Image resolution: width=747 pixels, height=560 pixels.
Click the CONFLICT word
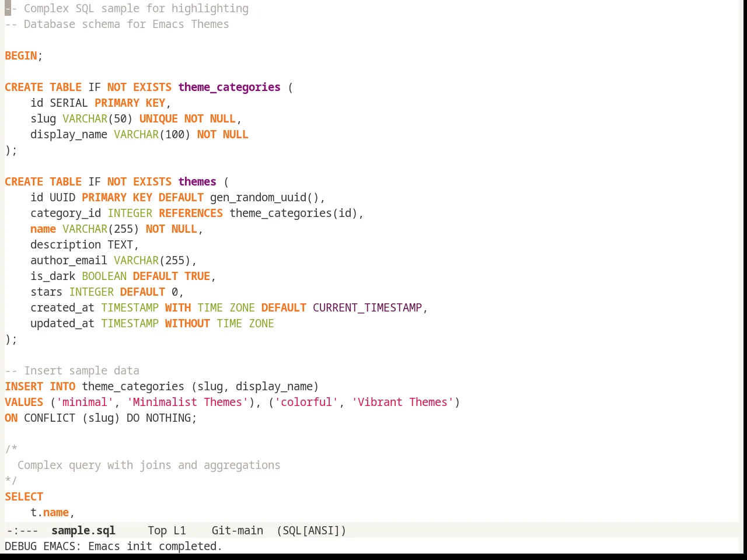click(x=50, y=418)
